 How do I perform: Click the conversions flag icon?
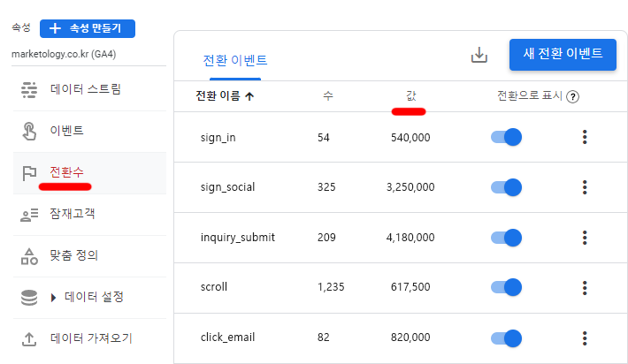point(29,173)
